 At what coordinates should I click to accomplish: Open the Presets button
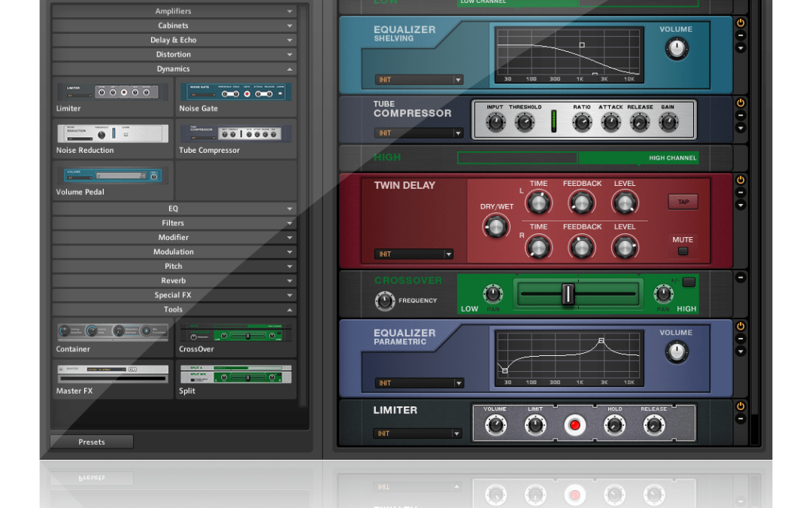pos(92,442)
